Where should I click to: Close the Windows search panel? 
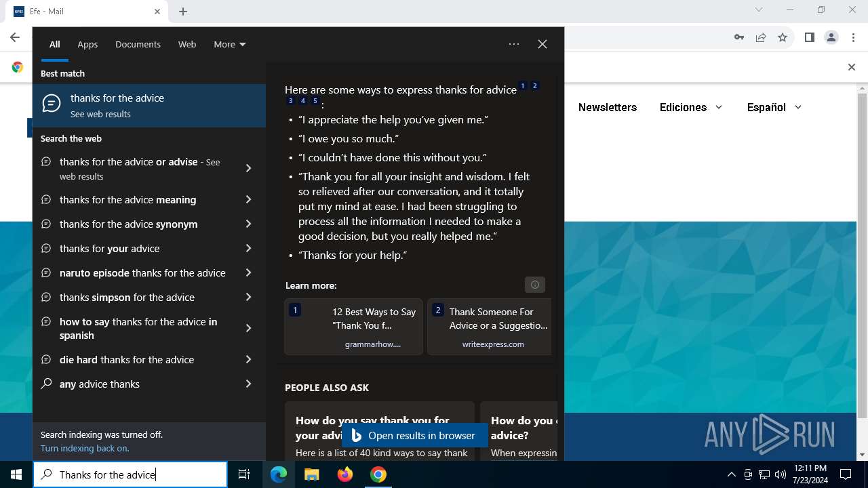click(x=542, y=44)
